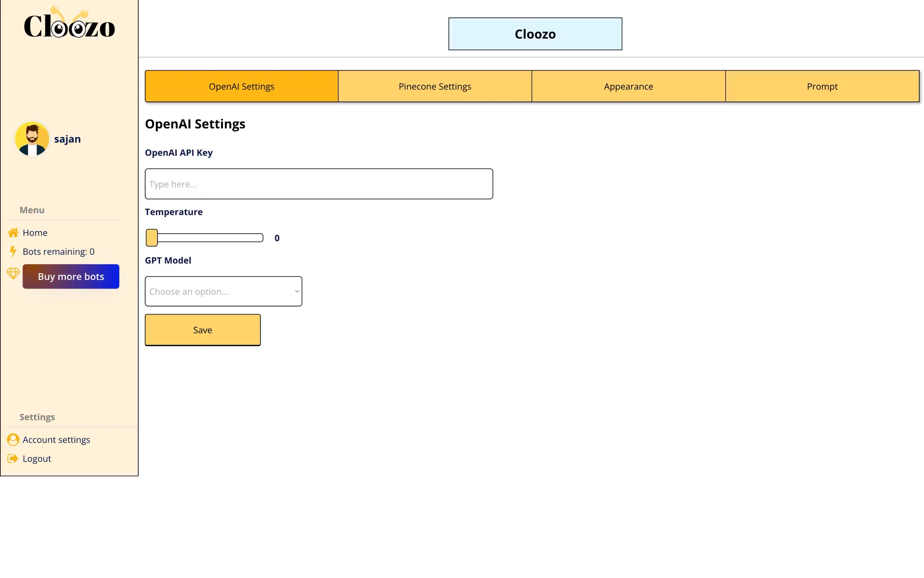Click the Home house icon
The image size is (924, 578).
(13, 233)
